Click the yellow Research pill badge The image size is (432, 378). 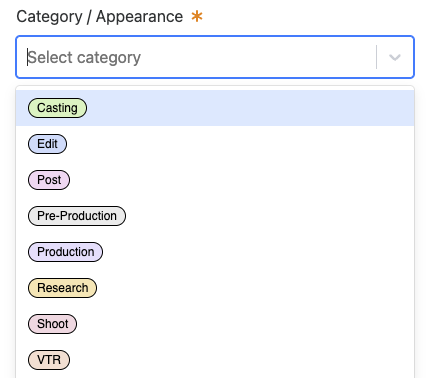[x=62, y=288]
